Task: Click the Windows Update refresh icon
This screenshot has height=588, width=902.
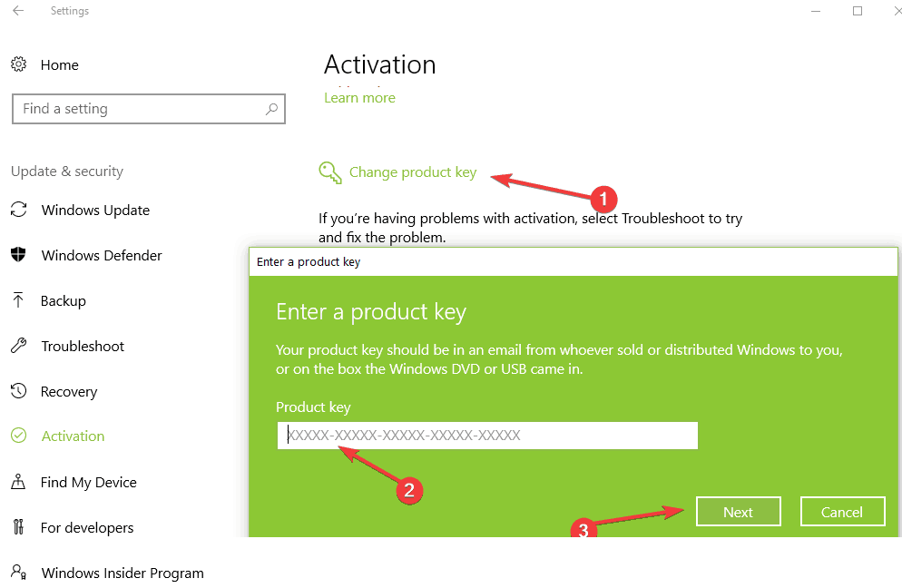Action: tap(19, 210)
